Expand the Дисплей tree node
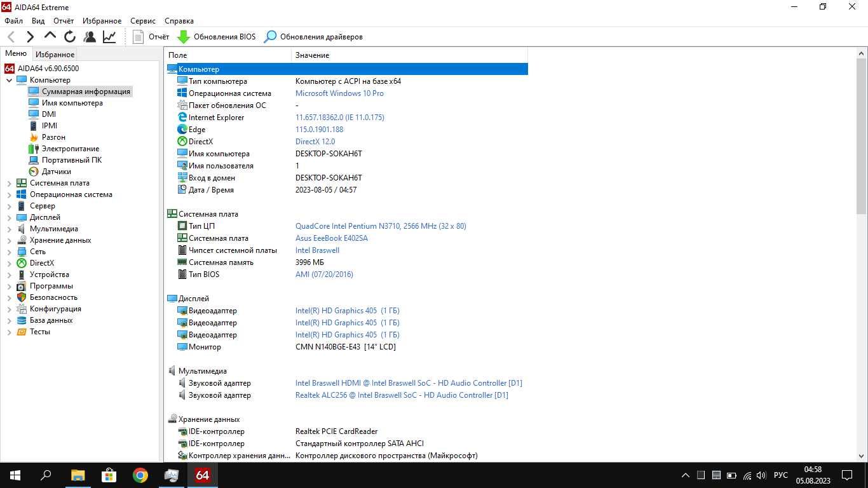This screenshot has height=488, width=868. [10, 217]
